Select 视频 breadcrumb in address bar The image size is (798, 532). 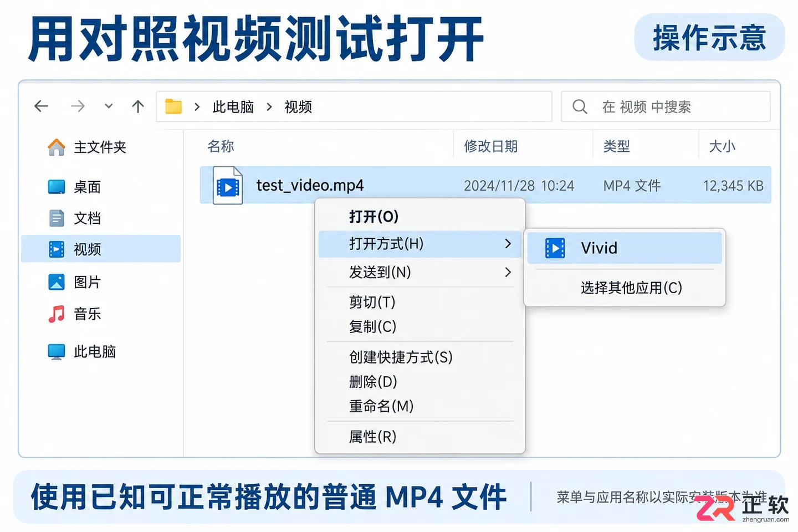(x=298, y=107)
